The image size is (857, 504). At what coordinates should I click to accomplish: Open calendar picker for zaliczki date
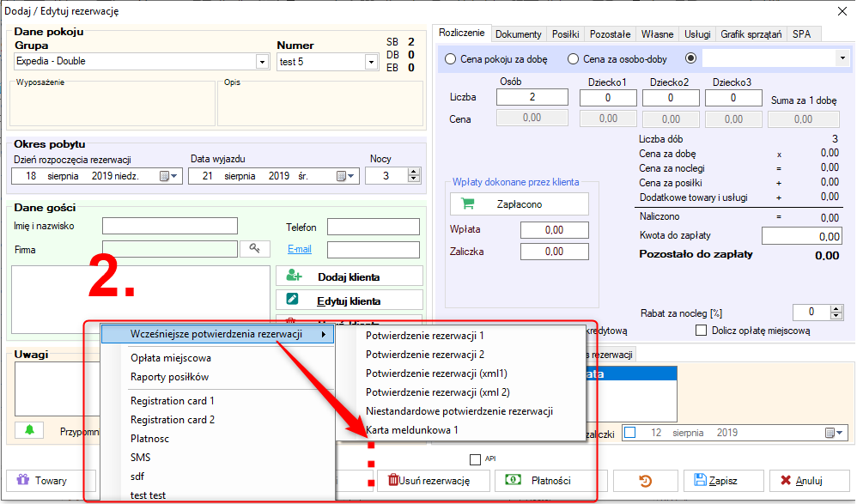click(834, 433)
